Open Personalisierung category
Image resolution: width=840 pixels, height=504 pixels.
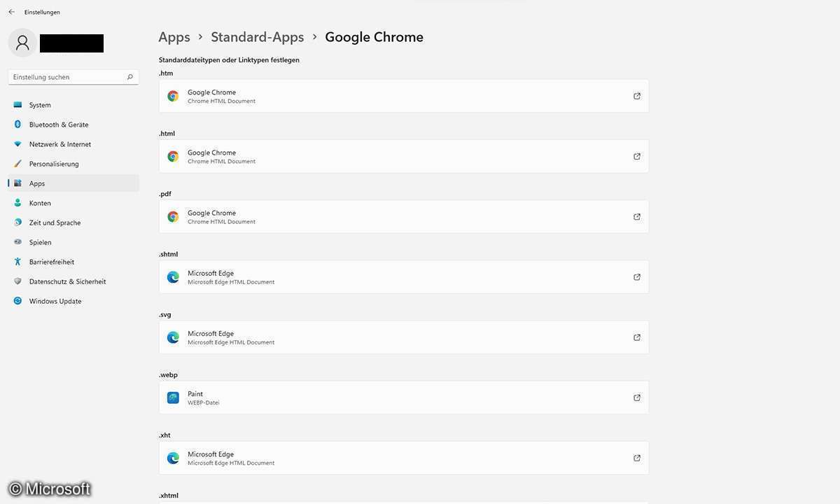pos(73,164)
